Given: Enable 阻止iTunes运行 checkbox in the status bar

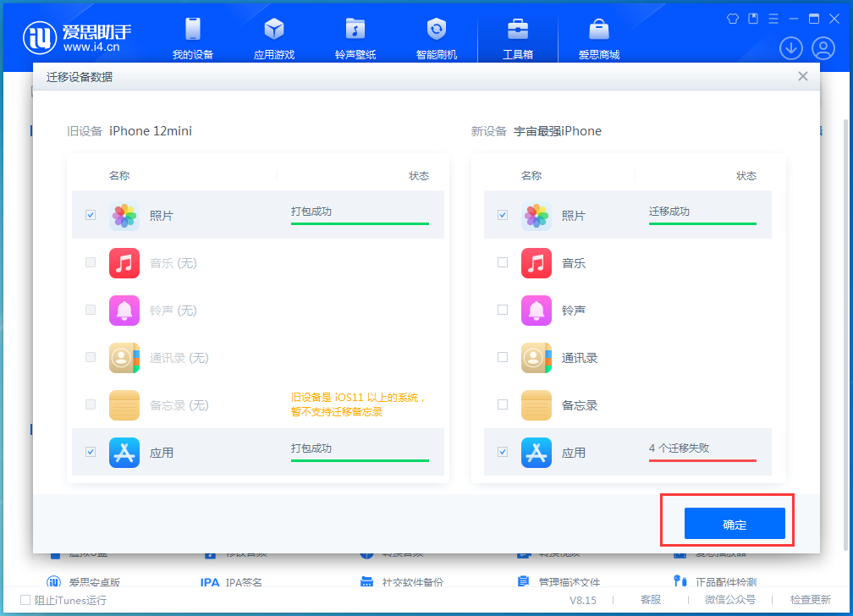Looking at the screenshot, I should (25, 600).
